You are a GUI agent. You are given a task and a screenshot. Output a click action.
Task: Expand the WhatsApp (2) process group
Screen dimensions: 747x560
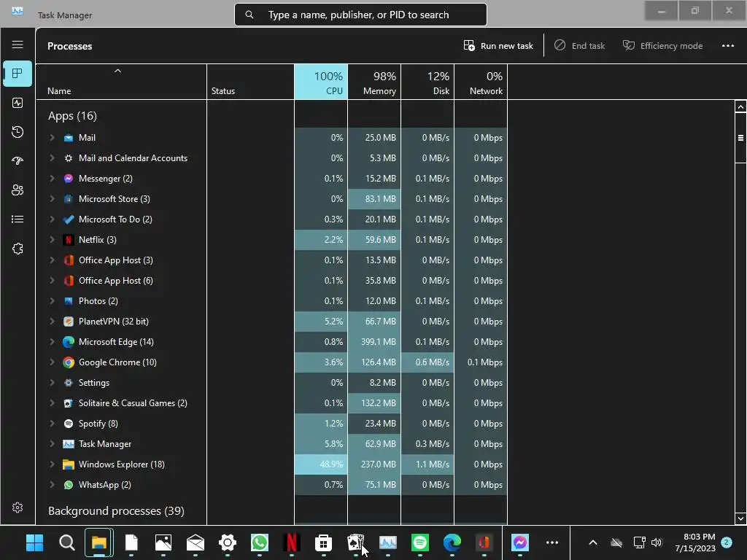pyautogui.click(x=52, y=485)
